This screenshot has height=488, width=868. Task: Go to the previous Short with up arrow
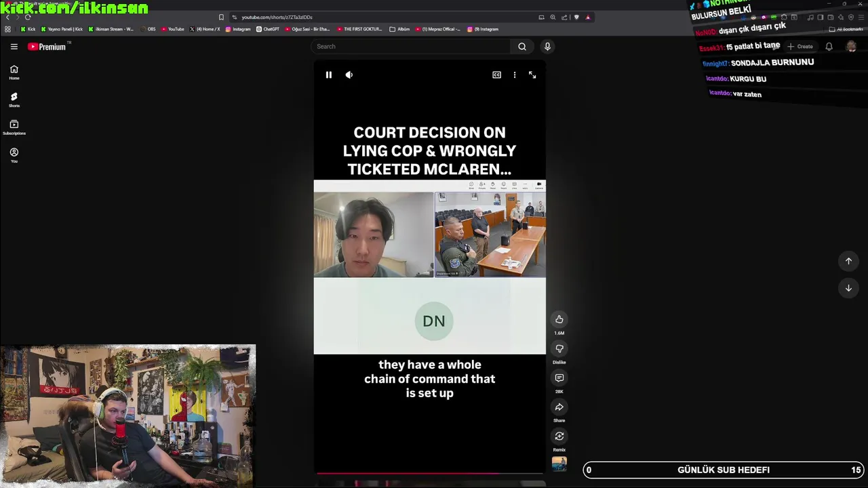click(848, 261)
